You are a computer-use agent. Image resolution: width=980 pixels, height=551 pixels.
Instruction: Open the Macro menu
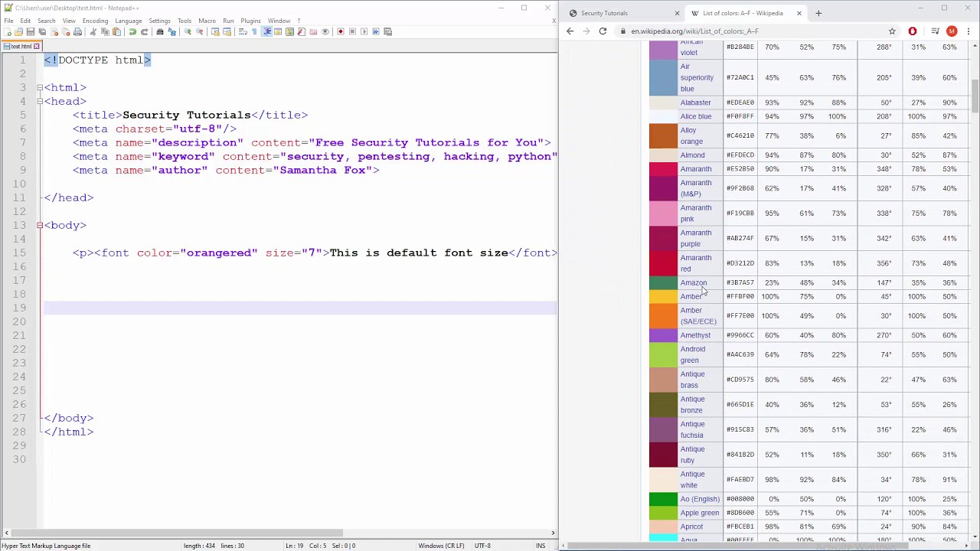207,21
